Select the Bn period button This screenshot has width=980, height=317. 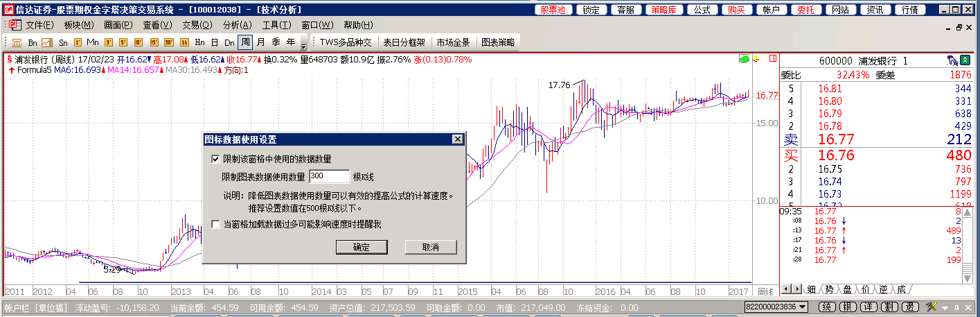click(33, 43)
